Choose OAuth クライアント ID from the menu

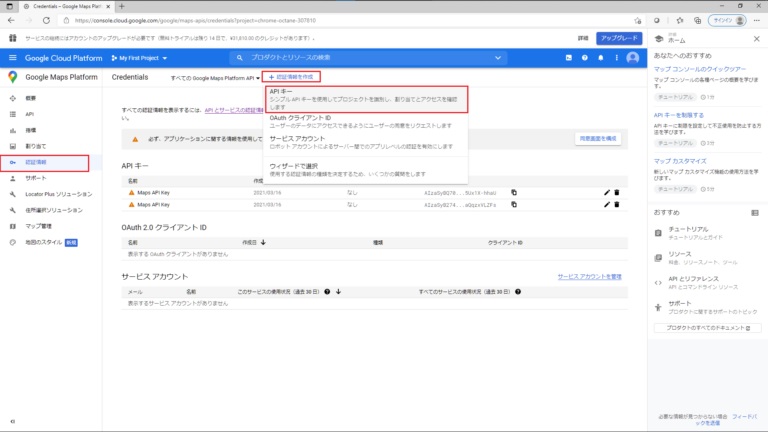366,121
